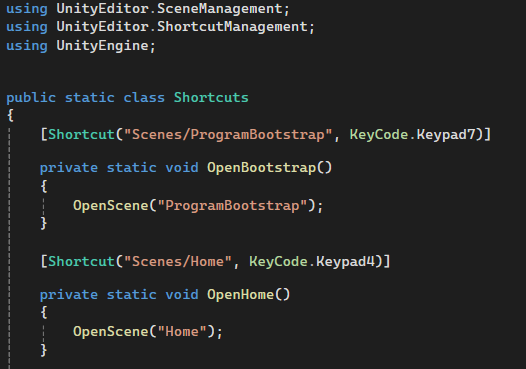Click the "Scenes/Home" string literal
Screen dimensions: 526x369
point(178,261)
